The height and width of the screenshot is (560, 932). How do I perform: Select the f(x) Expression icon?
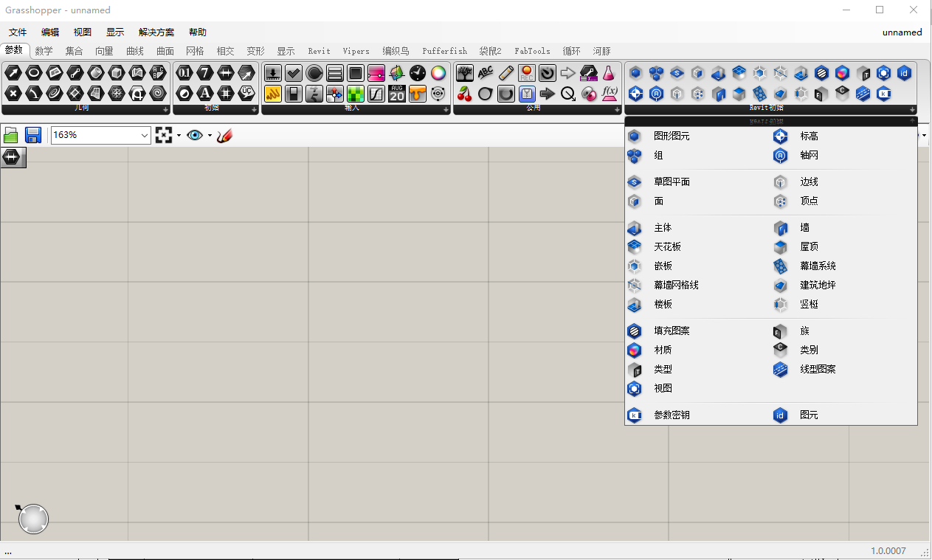click(x=610, y=94)
